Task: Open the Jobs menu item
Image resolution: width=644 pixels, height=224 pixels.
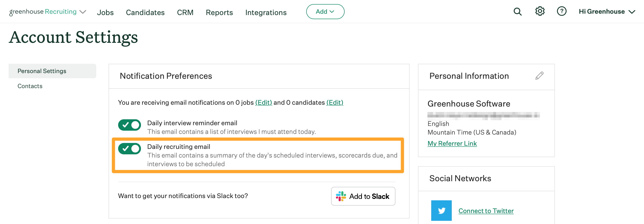Action: click(x=105, y=12)
